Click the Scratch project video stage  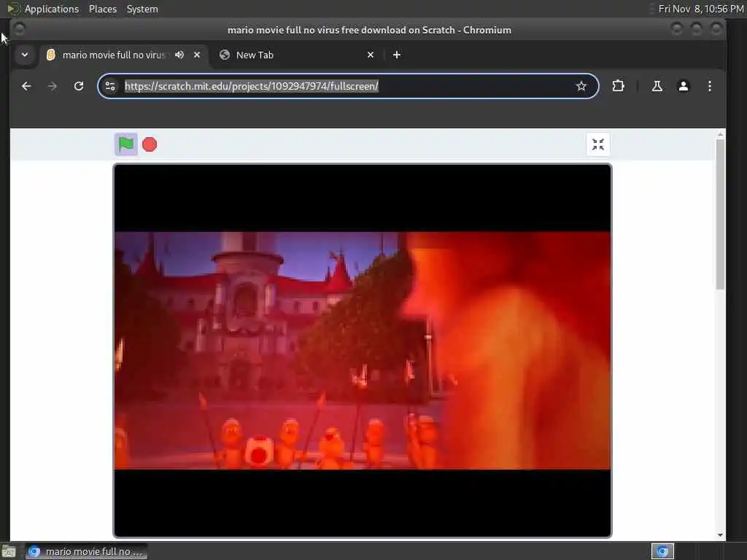click(362, 351)
